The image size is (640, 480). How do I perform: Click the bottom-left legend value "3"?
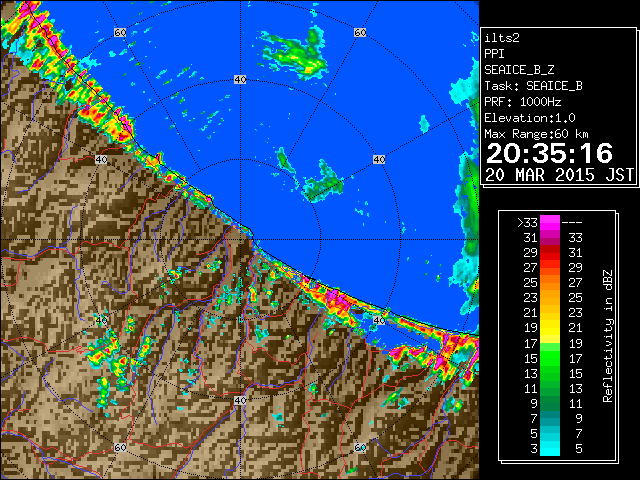coord(534,449)
